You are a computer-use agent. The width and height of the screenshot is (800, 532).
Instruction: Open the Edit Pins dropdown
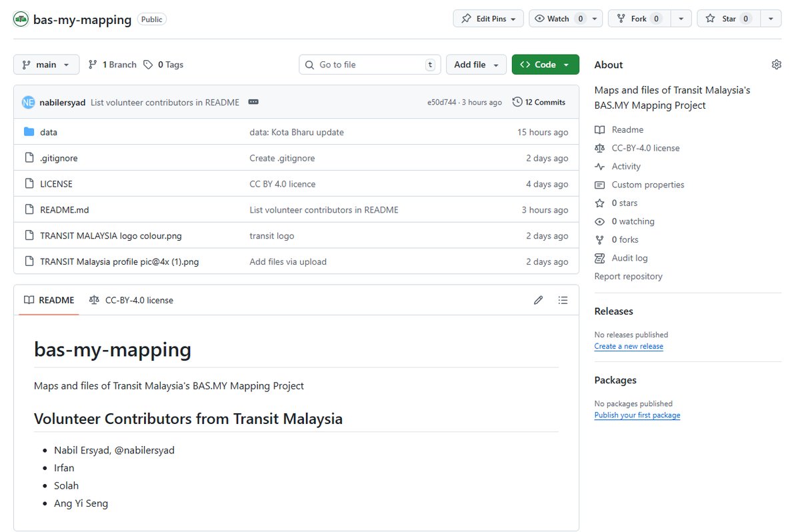pyautogui.click(x=489, y=19)
